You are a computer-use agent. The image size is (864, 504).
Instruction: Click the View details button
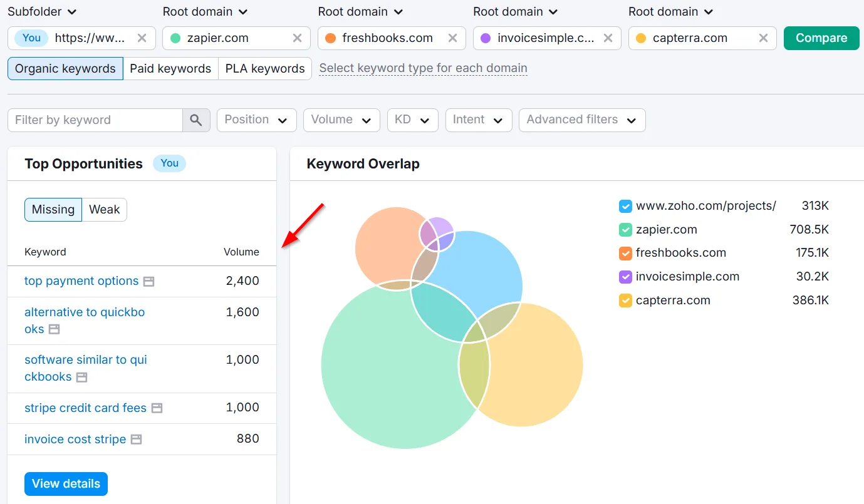66,484
